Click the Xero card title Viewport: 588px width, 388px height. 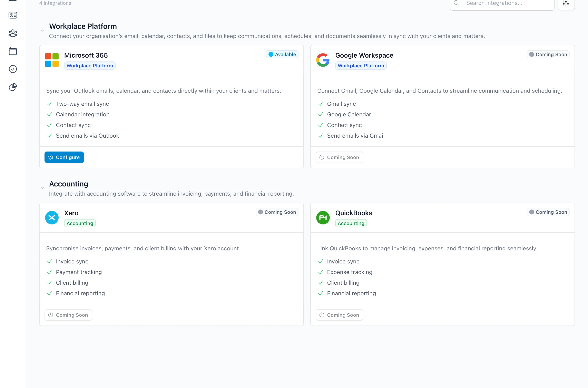pyautogui.click(x=71, y=213)
